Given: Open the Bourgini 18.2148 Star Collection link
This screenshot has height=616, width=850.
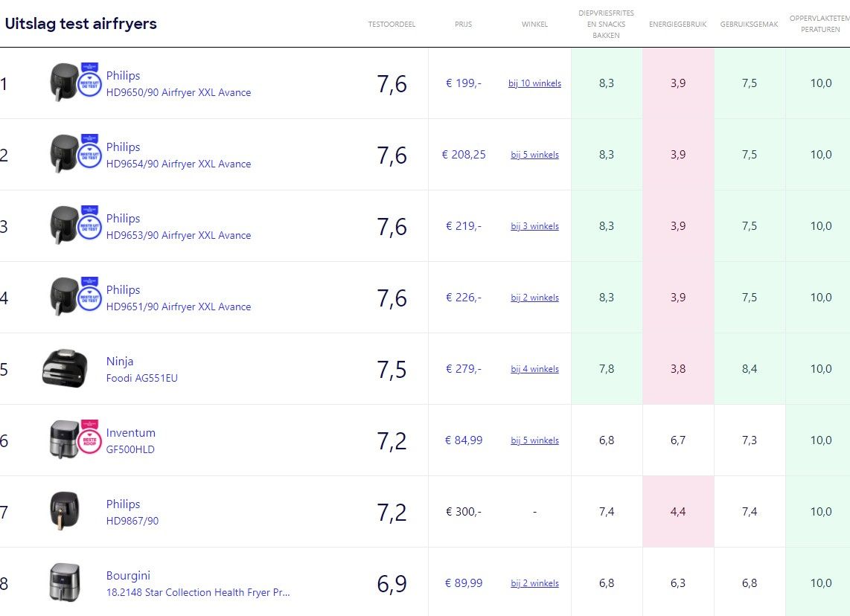Looking at the screenshot, I should click(197, 592).
